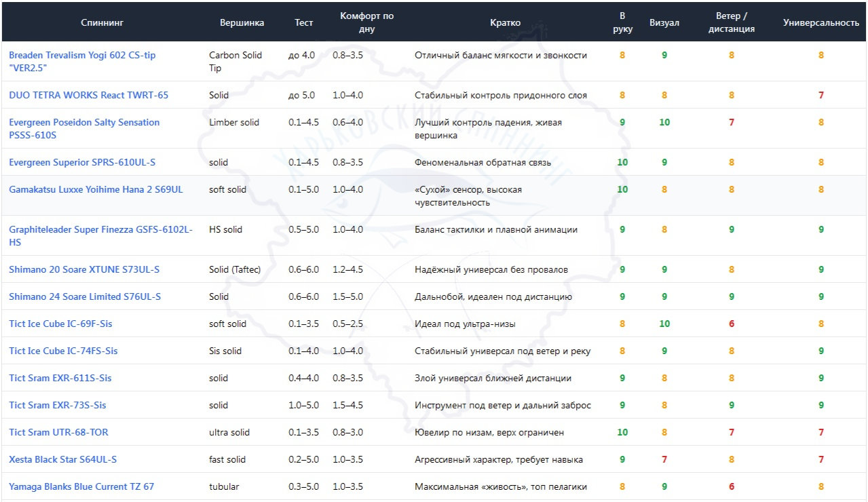Image resolution: width=868 pixels, height=502 pixels.
Task: Open Xesta Black Star S64UL-S link
Action: tap(62, 459)
